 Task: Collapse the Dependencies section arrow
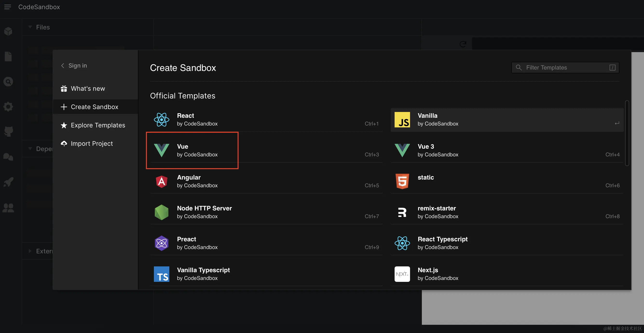point(30,149)
